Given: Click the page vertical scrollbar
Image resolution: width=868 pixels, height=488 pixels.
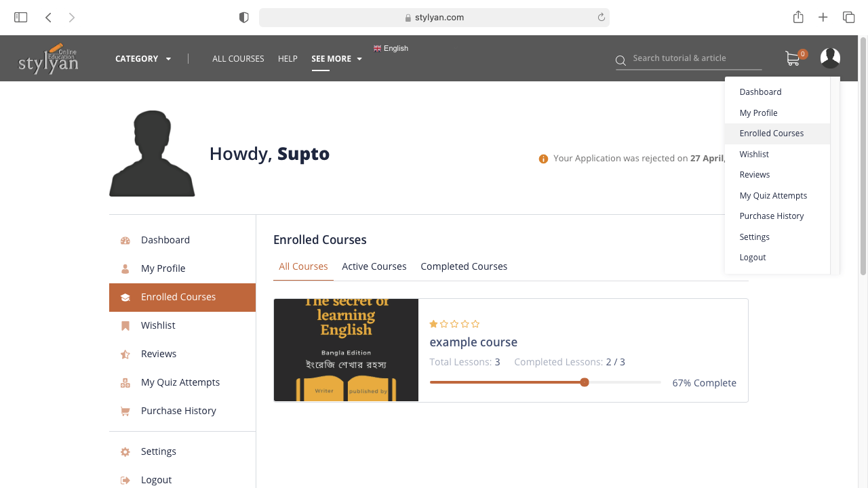Looking at the screenshot, I should point(863,156).
